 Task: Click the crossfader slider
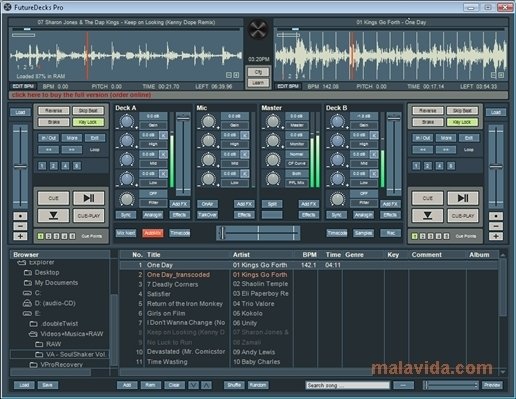pos(258,233)
